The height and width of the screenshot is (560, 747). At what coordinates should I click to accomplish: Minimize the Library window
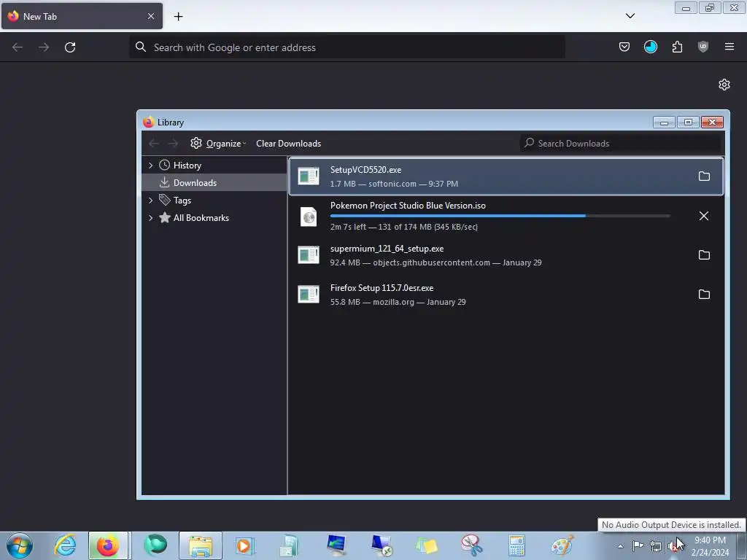664,122
